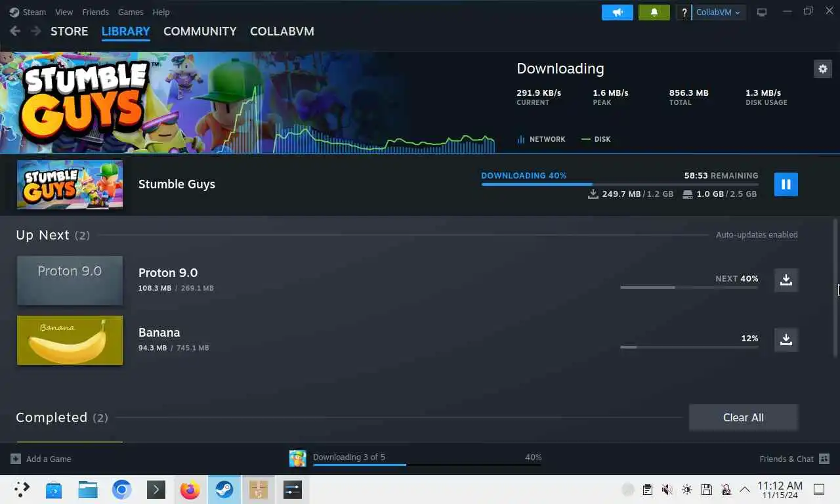Click the Auto-updates enabled label
The height and width of the screenshot is (504, 840).
(757, 234)
